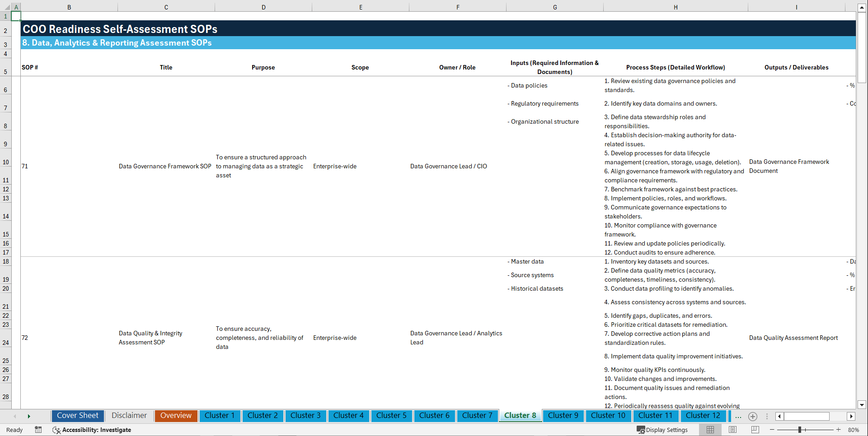Select the Overview sheet
The image size is (868, 436).
coord(176,416)
